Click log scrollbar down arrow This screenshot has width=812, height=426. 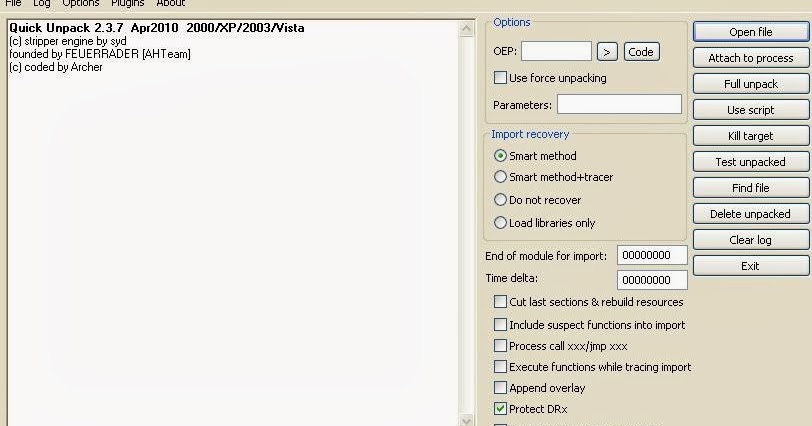pos(467,420)
